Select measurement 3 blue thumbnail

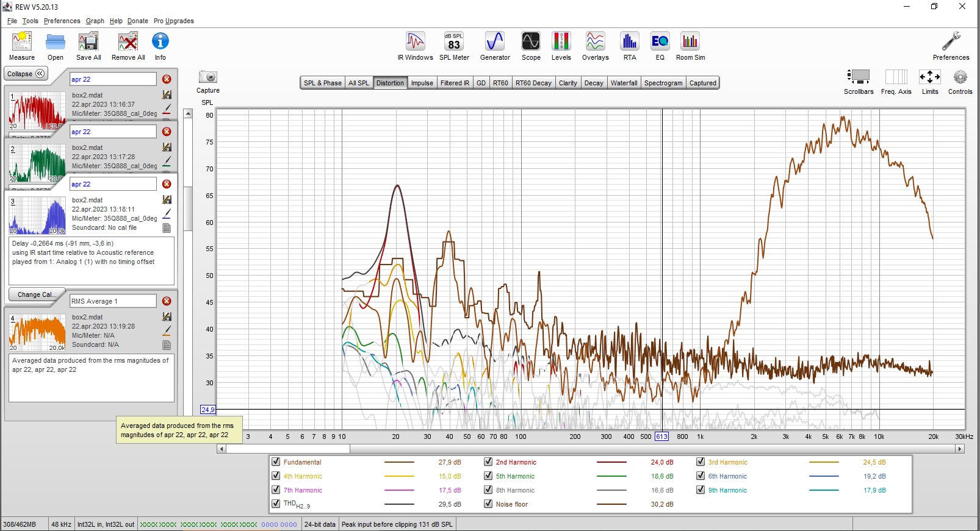pos(37,215)
